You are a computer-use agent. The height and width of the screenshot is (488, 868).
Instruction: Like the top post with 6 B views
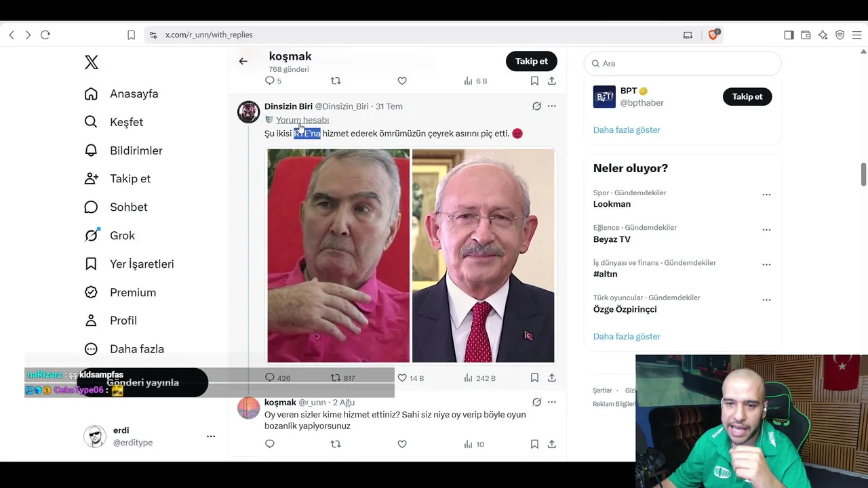pyautogui.click(x=402, y=81)
